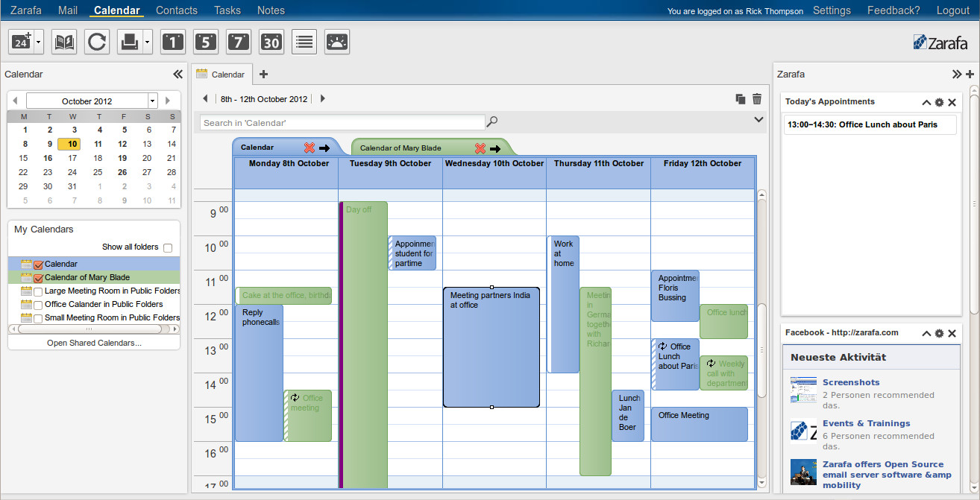Collapse the Today's Appointments widget
This screenshot has height=500, width=980.
[926, 102]
